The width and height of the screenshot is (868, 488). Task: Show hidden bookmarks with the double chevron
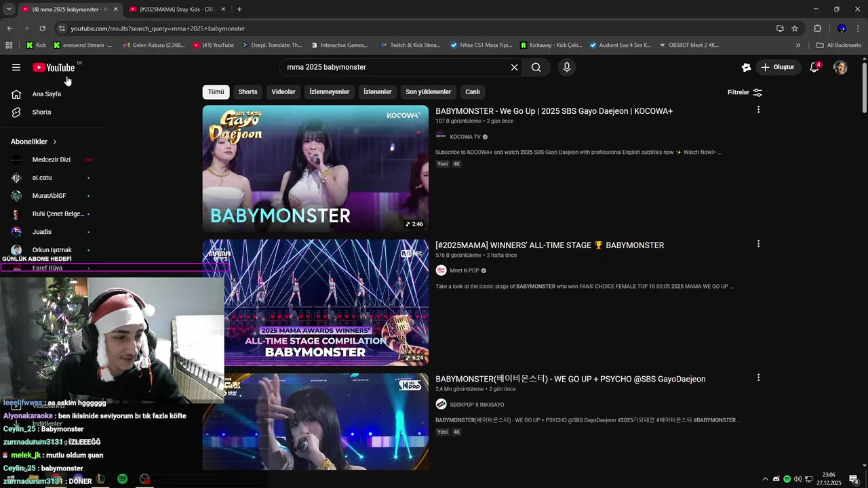pos(798,45)
